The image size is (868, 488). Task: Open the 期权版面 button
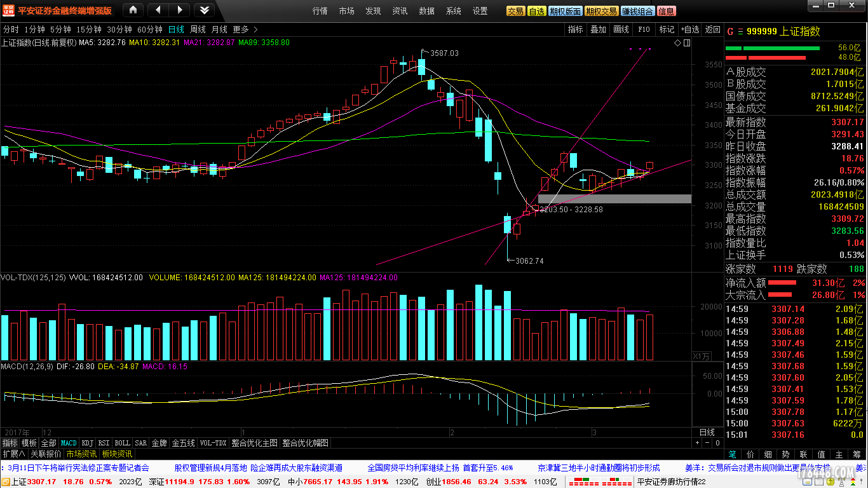pyautogui.click(x=565, y=11)
